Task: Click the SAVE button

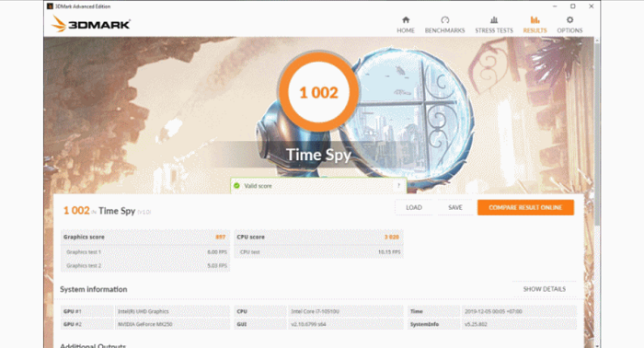Action: click(x=455, y=207)
